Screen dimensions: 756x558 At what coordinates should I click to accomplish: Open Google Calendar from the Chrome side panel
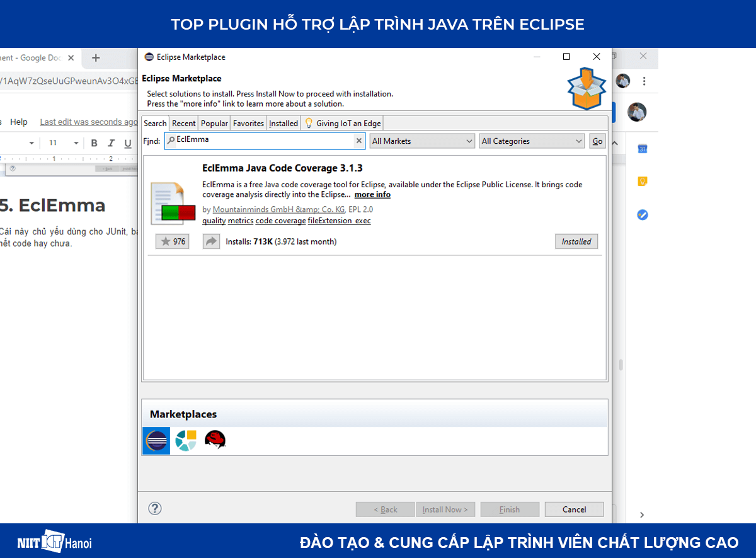click(642, 148)
